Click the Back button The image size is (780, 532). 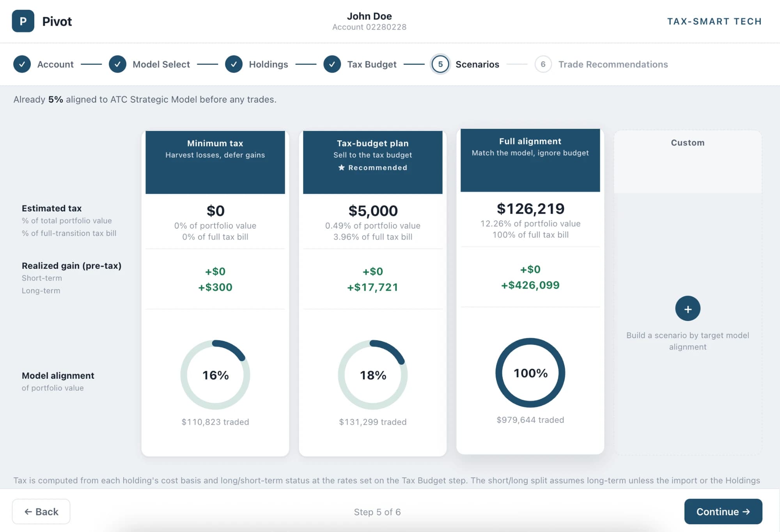pyautogui.click(x=41, y=511)
